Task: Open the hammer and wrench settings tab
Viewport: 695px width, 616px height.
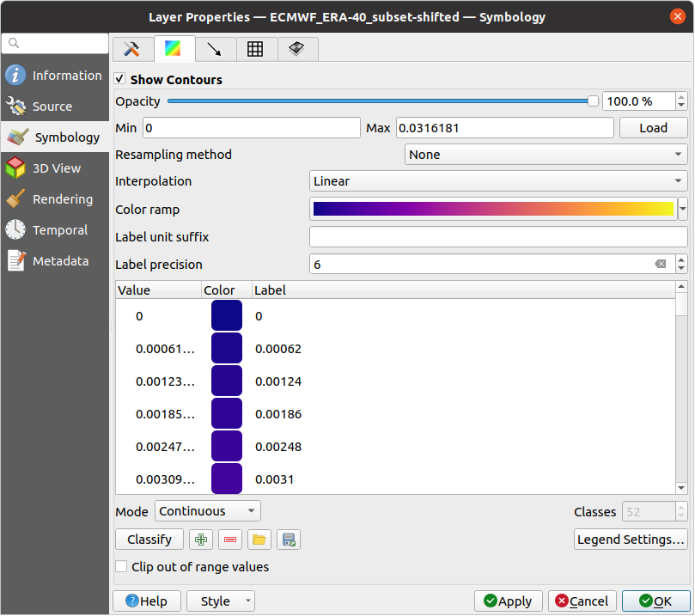Action: (132, 49)
